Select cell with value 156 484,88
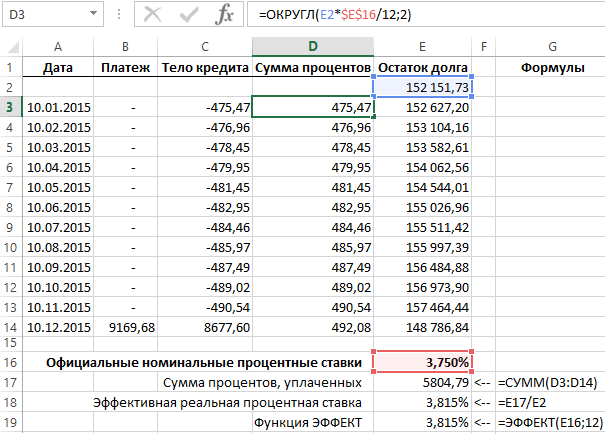The image size is (605, 434). tap(422, 267)
